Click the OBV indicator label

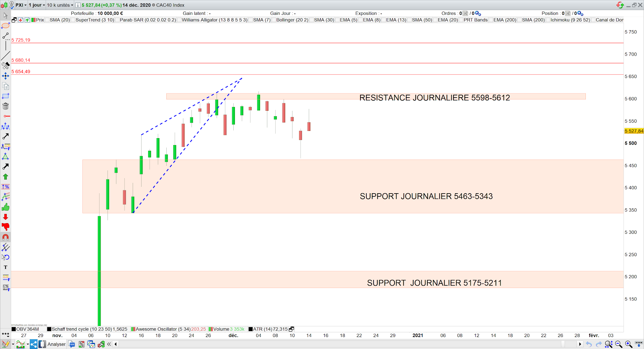(21, 329)
